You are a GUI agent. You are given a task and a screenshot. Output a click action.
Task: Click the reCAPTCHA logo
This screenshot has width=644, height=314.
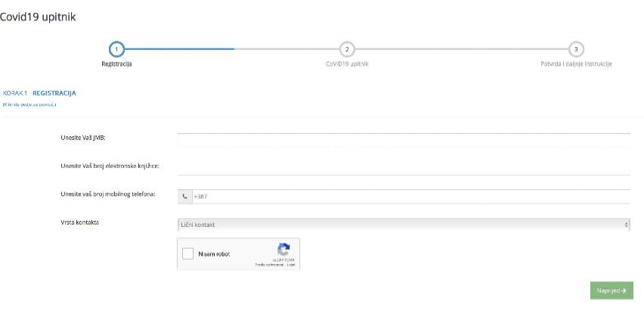pos(283,250)
